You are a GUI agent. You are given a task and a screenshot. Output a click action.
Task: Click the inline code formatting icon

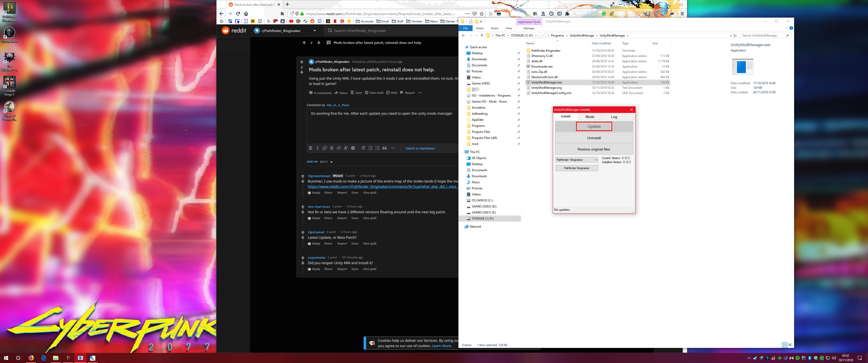pyautogui.click(x=339, y=148)
